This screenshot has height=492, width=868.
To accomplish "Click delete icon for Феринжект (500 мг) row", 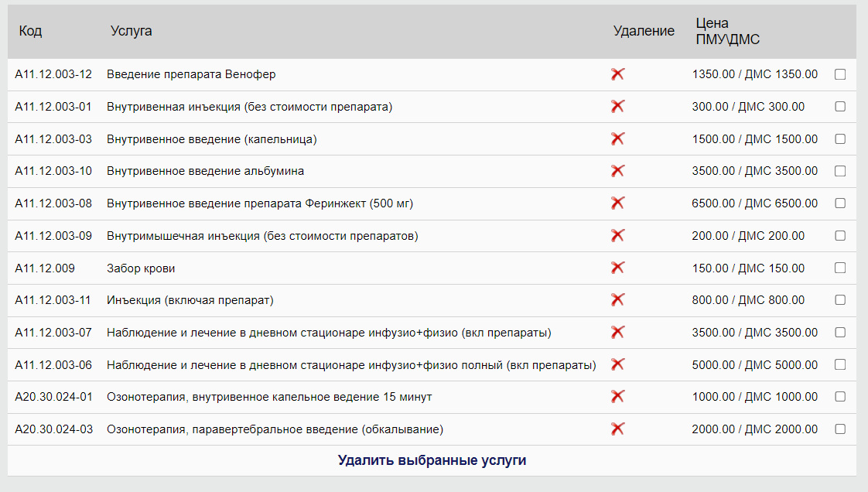I will [617, 203].
